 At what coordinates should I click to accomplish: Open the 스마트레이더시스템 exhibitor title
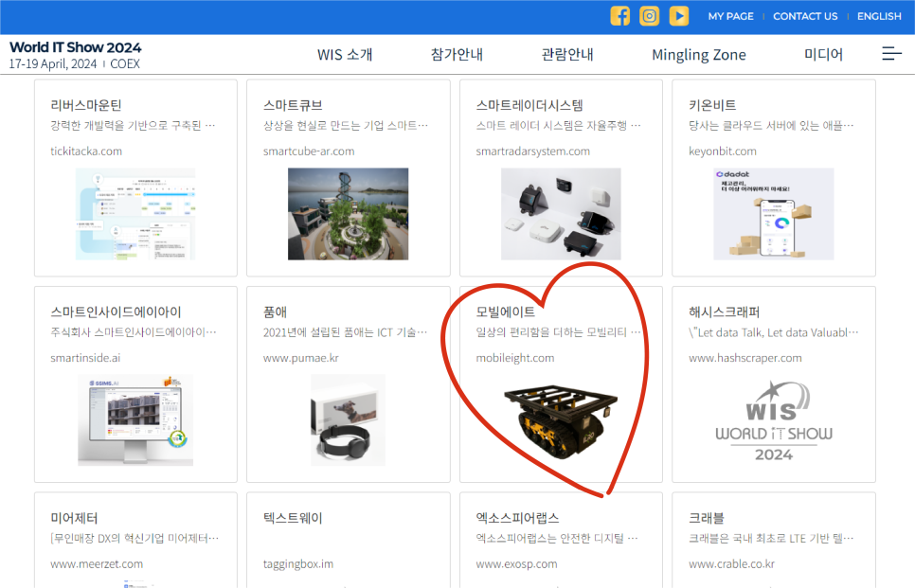(x=529, y=105)
